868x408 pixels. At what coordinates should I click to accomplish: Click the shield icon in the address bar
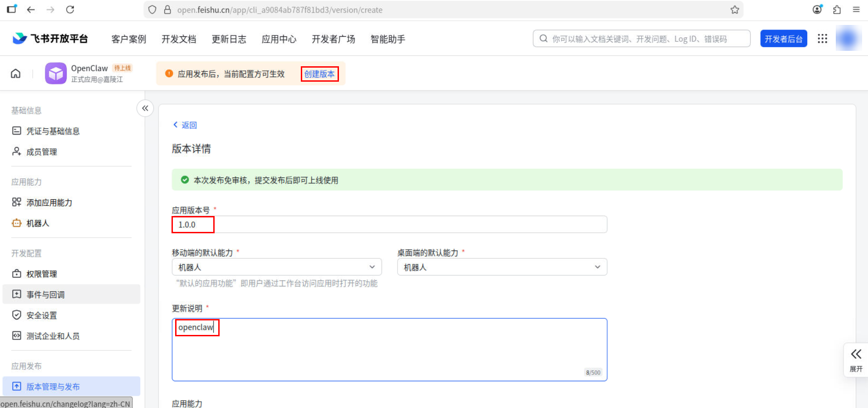point(152,10)
